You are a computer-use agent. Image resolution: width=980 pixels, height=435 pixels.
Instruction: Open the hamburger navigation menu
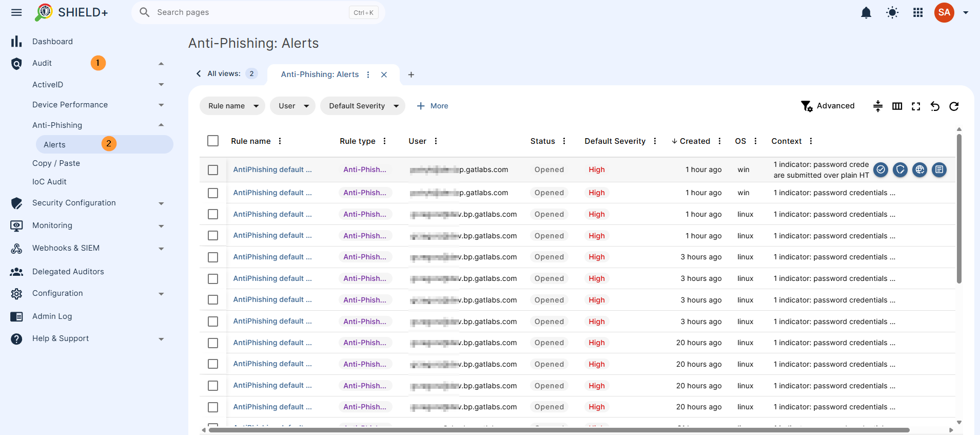16,12
